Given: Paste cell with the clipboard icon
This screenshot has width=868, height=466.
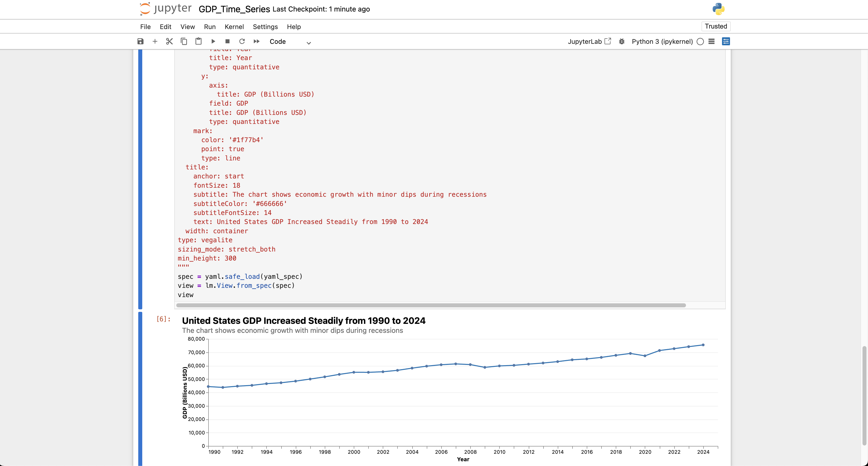Looking at the screenshot, I should tap(198, 42).
